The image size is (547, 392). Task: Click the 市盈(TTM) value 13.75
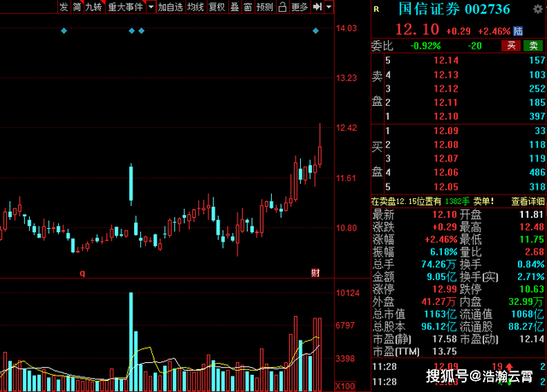[x=444, y=352]
